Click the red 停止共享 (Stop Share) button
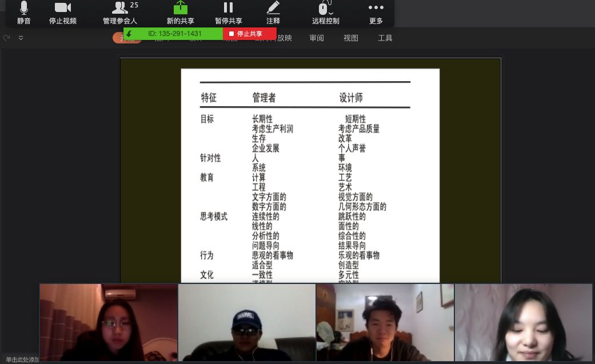Image resolution: width=595 pixels, height=364 pixels. click(x=249, y=34)
